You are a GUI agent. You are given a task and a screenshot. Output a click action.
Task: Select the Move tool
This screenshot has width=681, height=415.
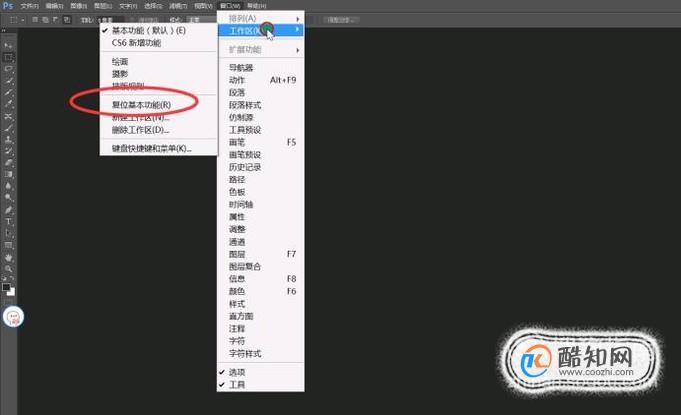click(x=8, y=46)
